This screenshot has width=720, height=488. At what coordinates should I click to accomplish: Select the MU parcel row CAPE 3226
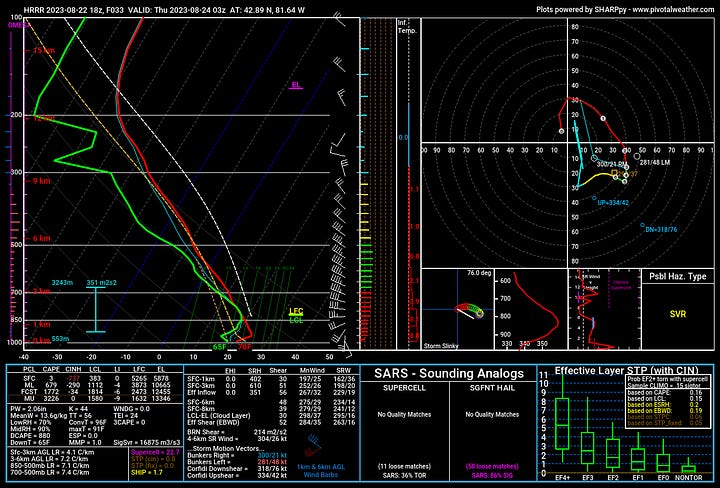51,398
